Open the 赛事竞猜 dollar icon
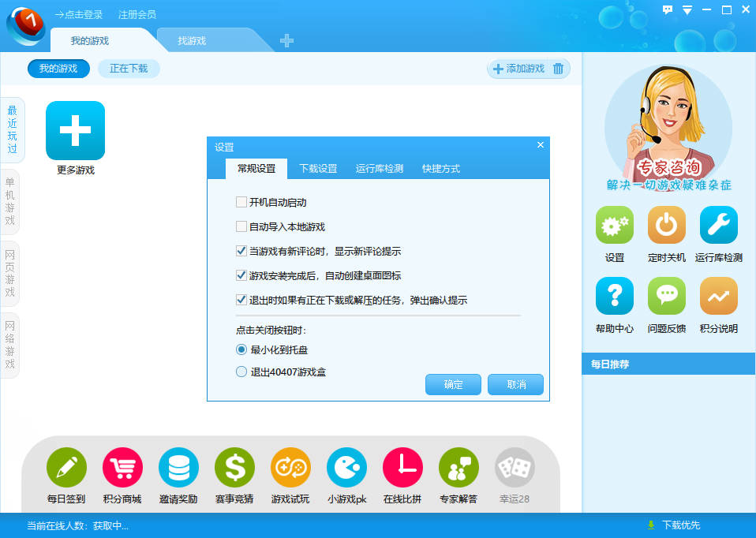756x538 pixels. click(235, 467)
